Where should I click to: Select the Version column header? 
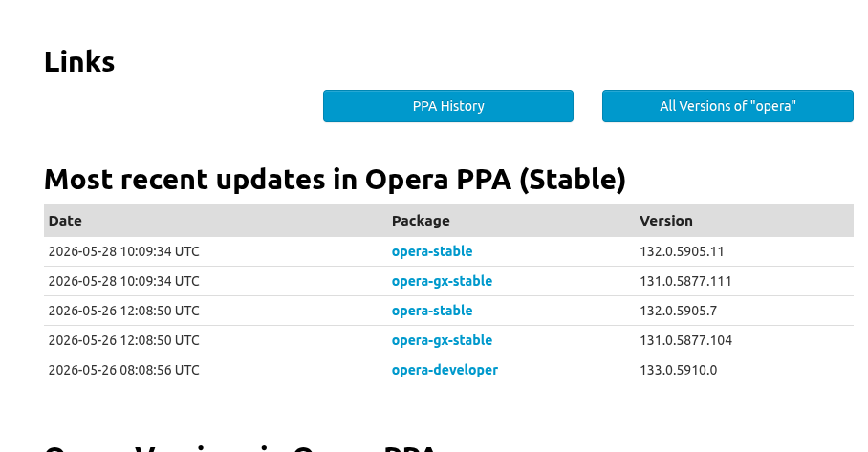point(666,221)
